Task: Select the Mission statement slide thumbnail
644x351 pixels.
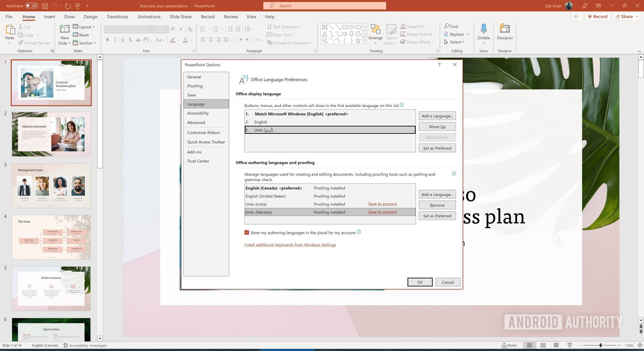Action: click(x=51, y=134)
